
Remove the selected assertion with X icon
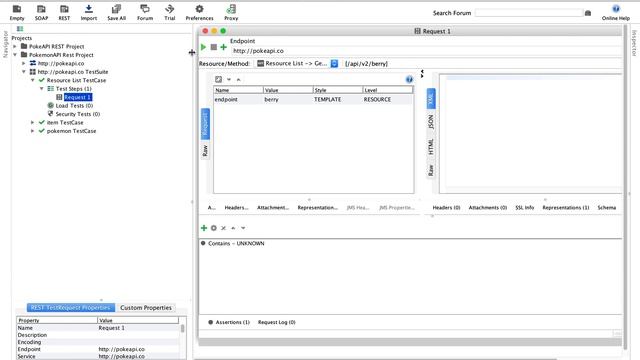coord(223,228)
